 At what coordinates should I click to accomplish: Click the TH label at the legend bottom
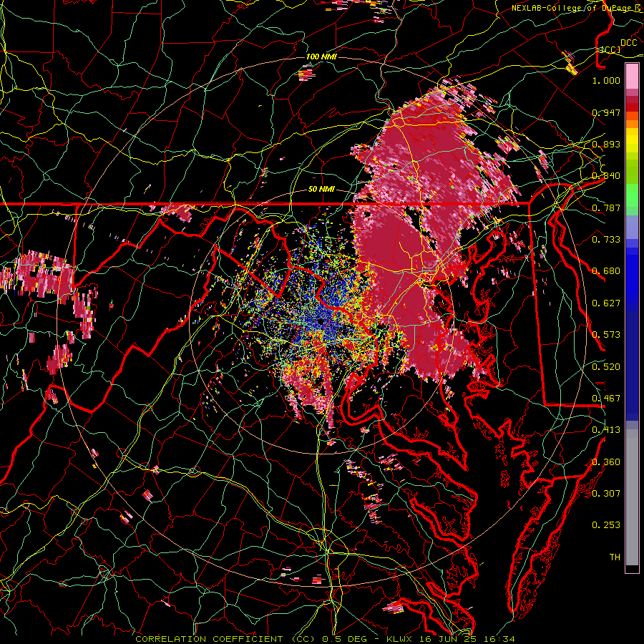615,557
